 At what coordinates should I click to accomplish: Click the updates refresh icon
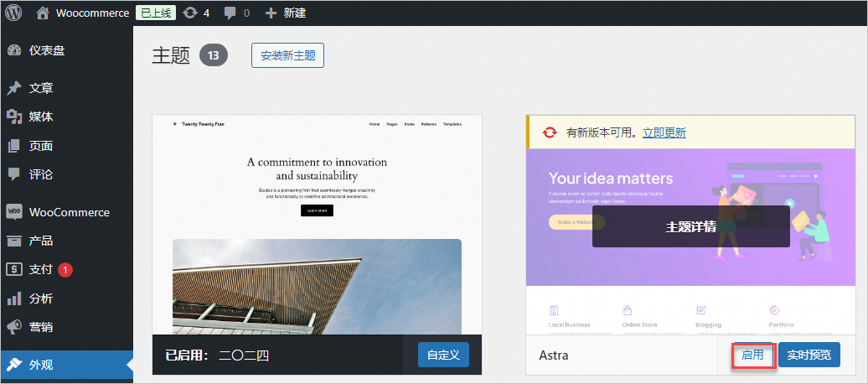[x=190, y=13]
